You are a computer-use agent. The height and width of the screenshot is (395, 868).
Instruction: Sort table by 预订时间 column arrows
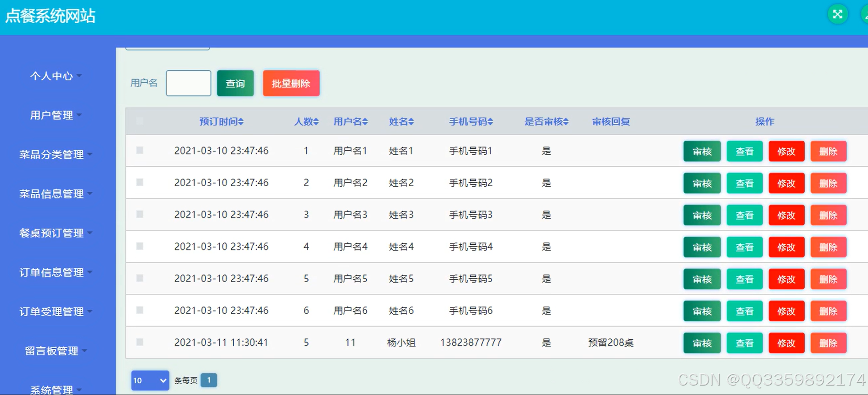click(241, 122)
